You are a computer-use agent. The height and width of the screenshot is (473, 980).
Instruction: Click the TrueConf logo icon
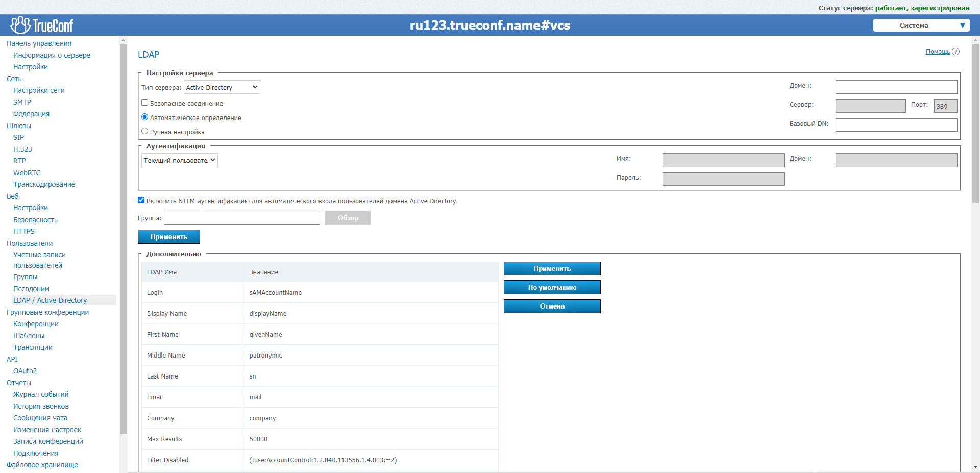20,25
